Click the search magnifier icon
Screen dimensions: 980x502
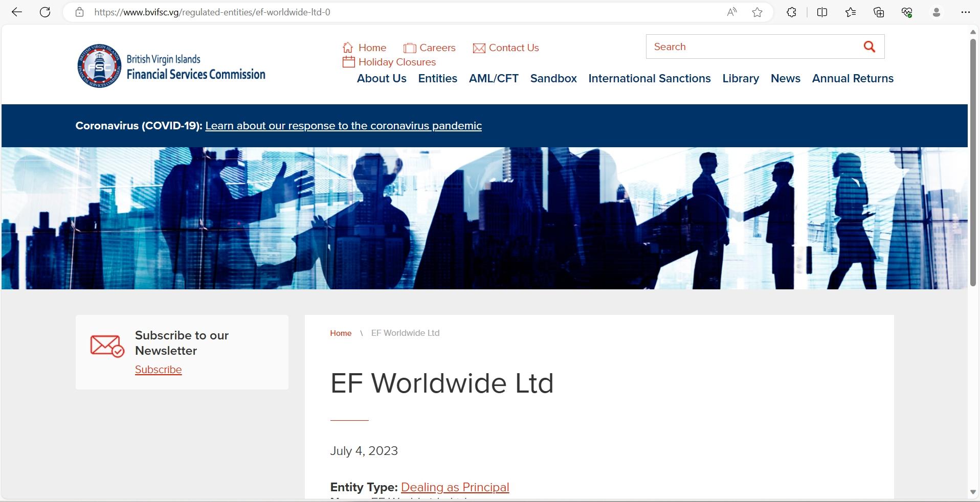point(870,47)
